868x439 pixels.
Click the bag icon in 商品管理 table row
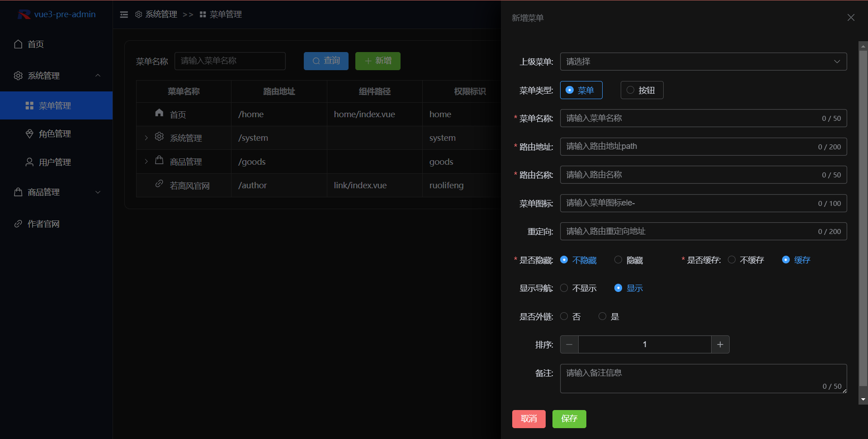coord(159,160)
